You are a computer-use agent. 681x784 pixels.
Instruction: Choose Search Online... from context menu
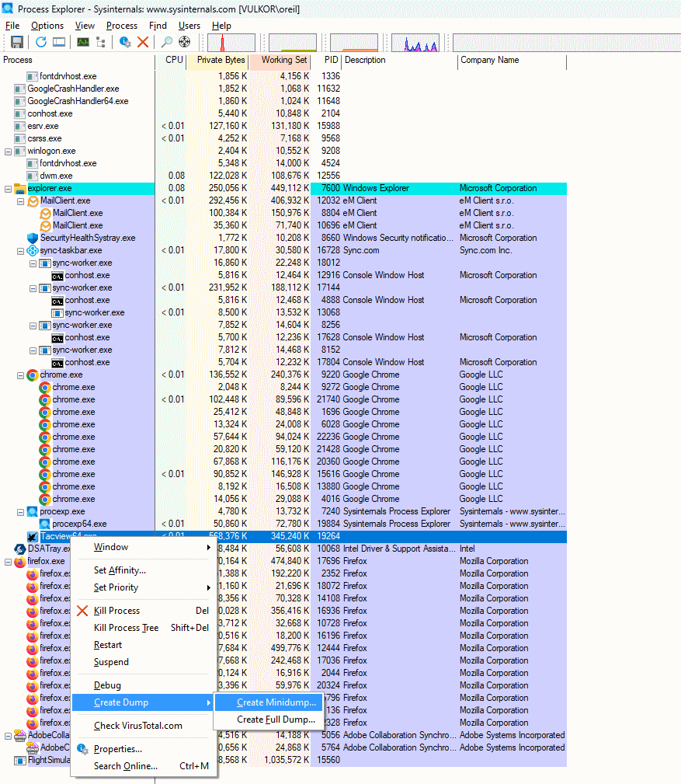pos(144,766)
